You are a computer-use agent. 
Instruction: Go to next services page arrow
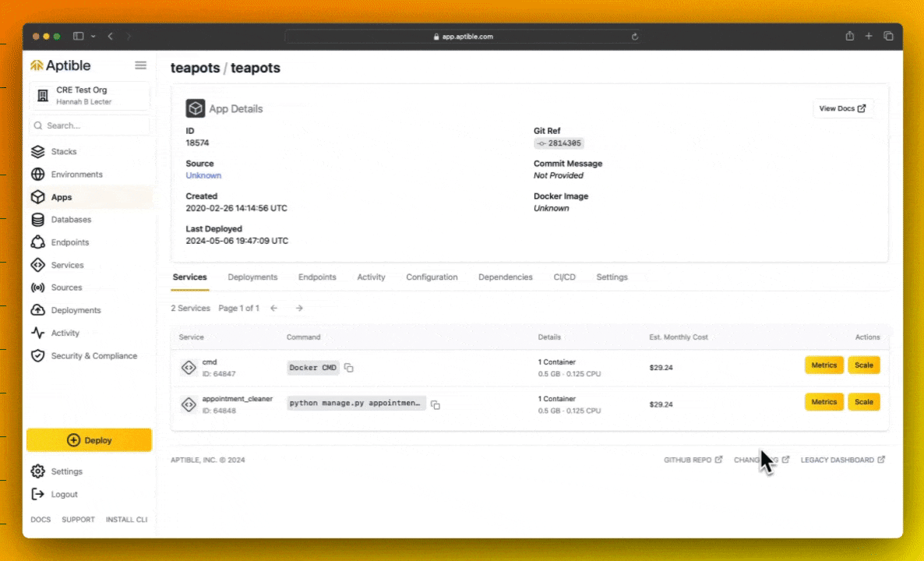pyautogui.click(x=299, y=309)
